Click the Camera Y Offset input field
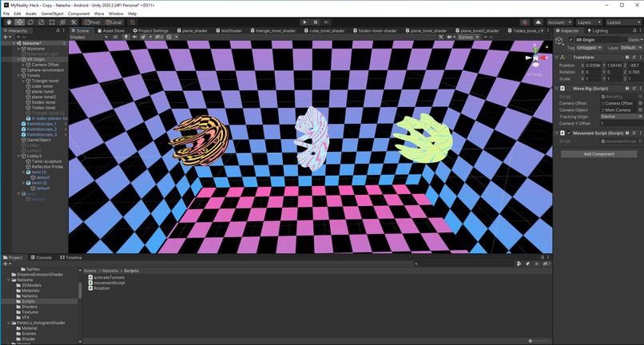 pos(622,123)
